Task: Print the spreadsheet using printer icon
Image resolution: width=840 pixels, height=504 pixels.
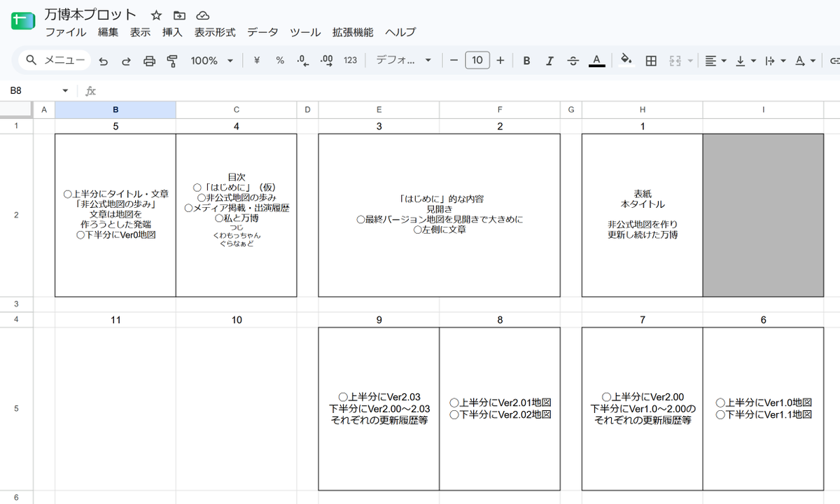Action: pyautogui.click(x=149, y=61)
